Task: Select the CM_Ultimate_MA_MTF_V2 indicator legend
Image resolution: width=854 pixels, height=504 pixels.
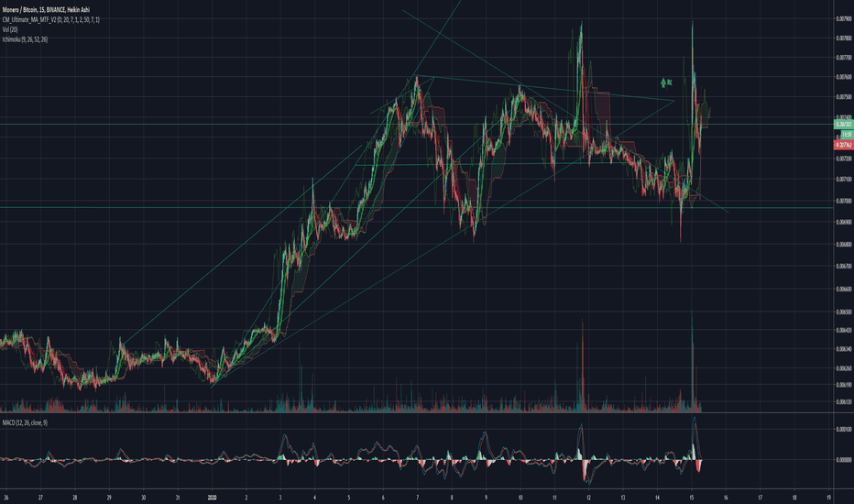Action: point(50,19)
